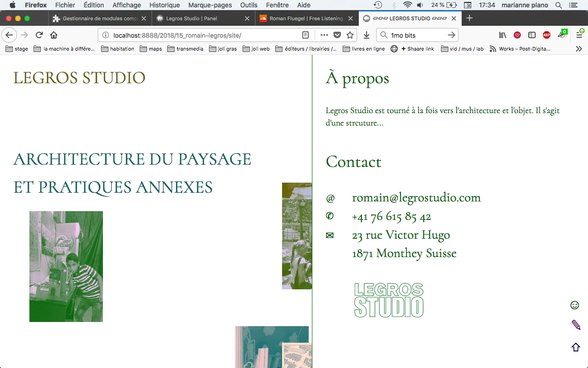Click the LEGROS STUDIO site title
The height and width of the screenshot is (368, 588).
coord(79,78)
